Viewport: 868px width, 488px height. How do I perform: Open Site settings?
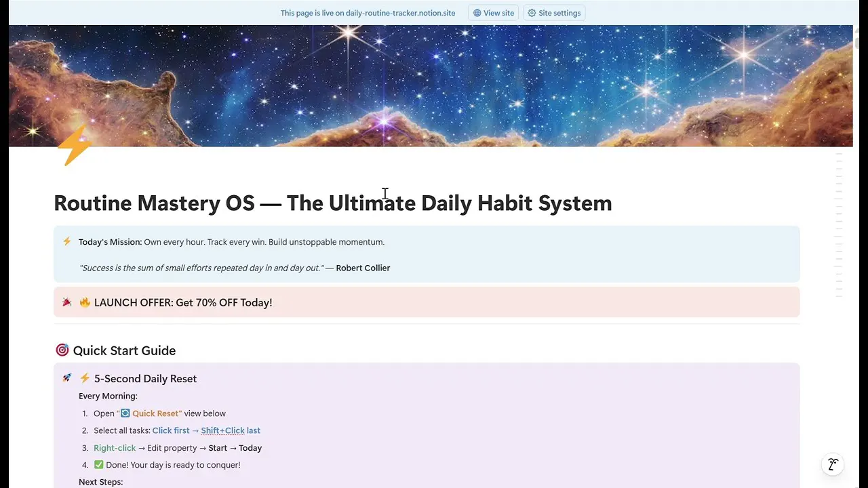coord(554,13)
